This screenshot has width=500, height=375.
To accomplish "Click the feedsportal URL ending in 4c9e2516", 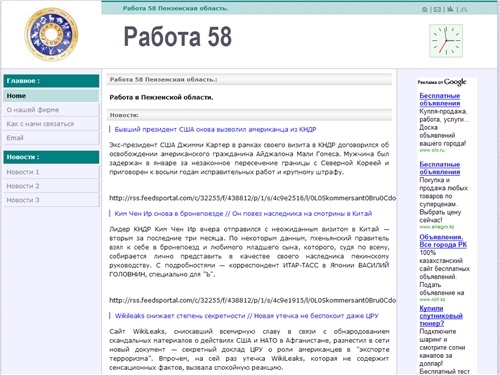I will tap(252, 198).
